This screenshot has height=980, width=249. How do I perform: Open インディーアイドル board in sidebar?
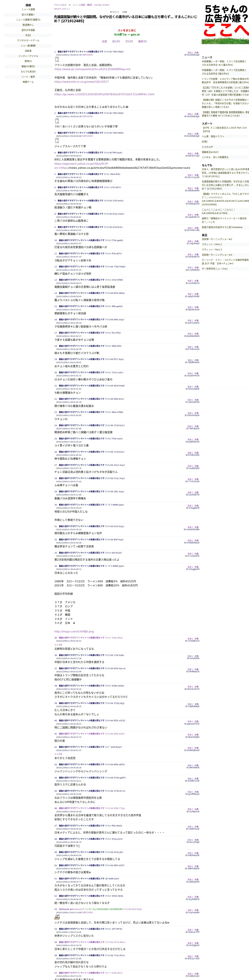pyautogui.click(x=28, y=56)
